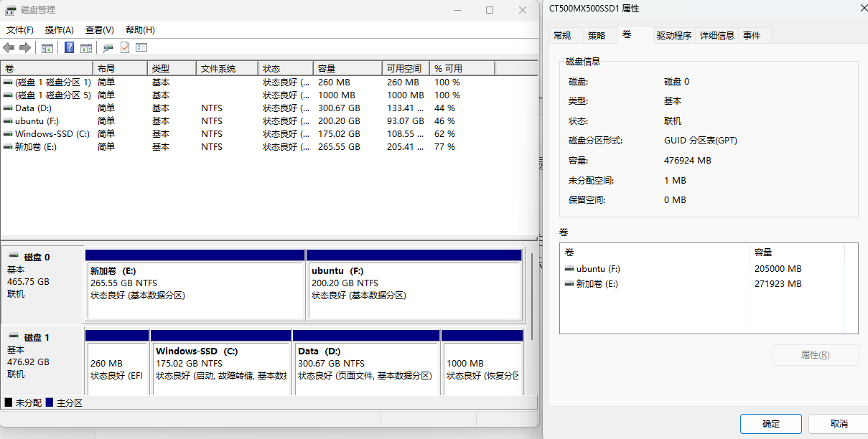Click ubuntu (F:) drive icon in properties list
Viewport: 868px width, 439px height.
(569, 269)
